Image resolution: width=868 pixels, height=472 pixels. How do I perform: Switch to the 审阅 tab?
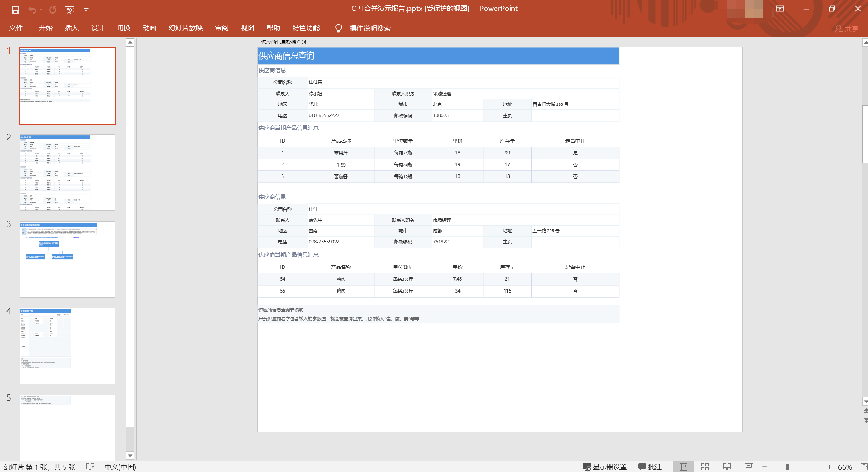coord(221,28)
